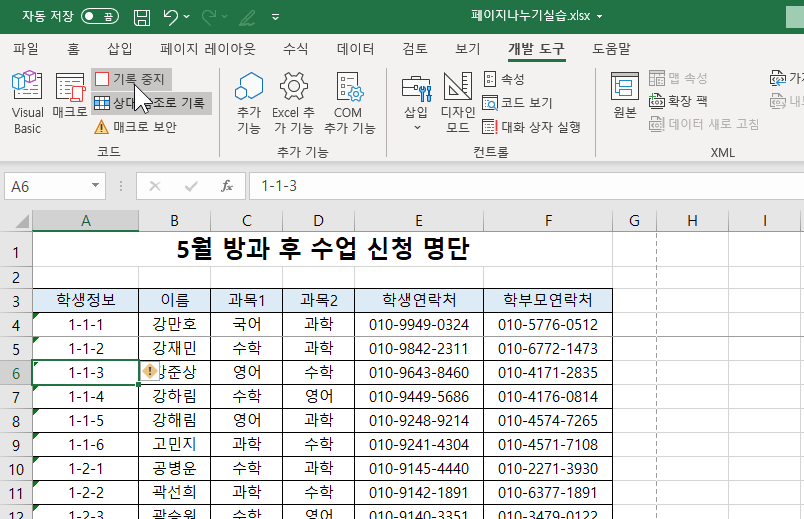Screen dimensions: 804x519
Task: Select cell with 고민지
Action: click(174, 445)
